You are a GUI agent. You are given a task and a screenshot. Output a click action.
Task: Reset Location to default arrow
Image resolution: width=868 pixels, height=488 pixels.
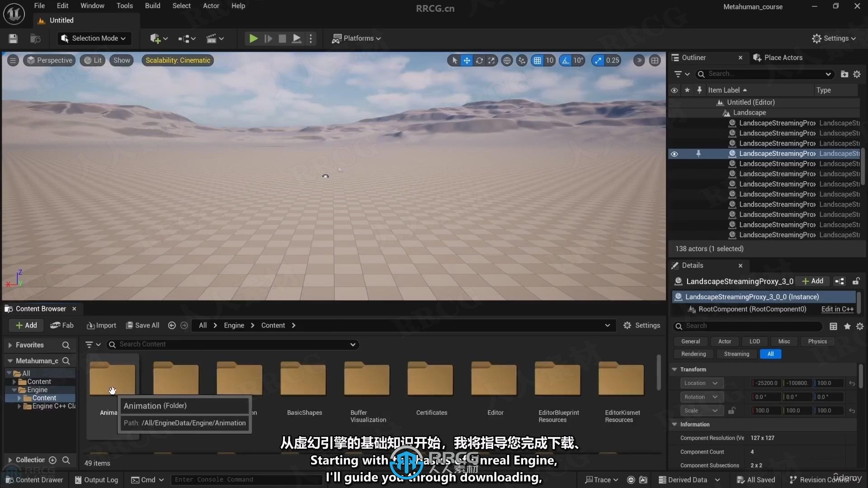tap(852, 383)
